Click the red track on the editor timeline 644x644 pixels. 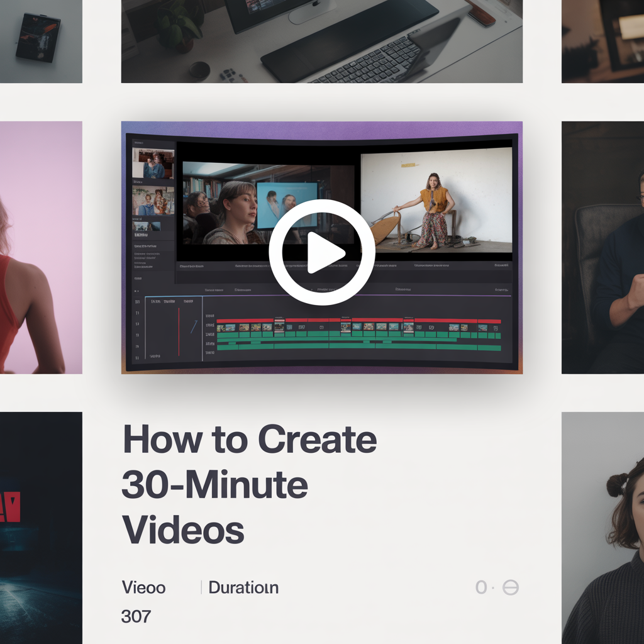[358, 320]
